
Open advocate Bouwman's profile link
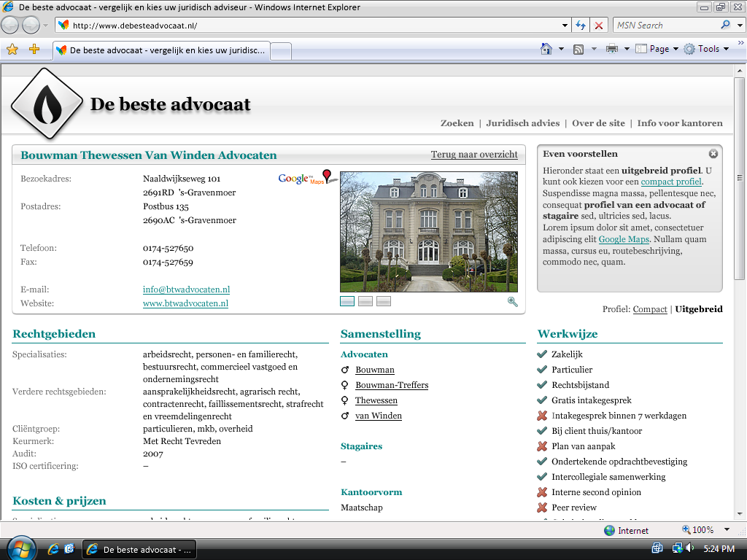[x=375, y=370]
